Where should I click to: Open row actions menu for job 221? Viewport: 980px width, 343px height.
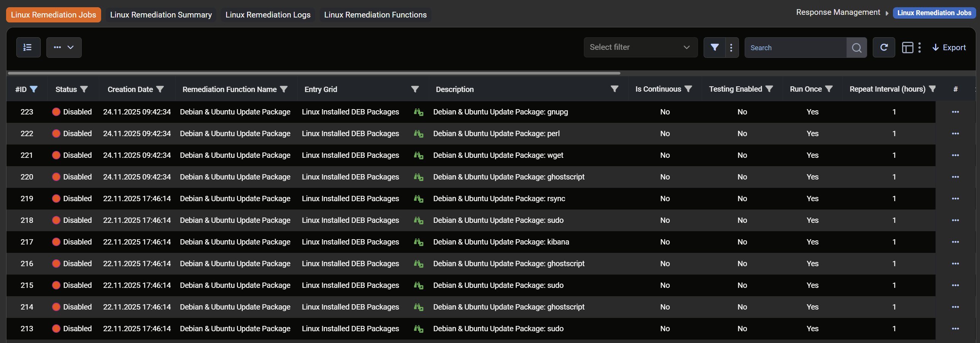(x=955, y=155)
